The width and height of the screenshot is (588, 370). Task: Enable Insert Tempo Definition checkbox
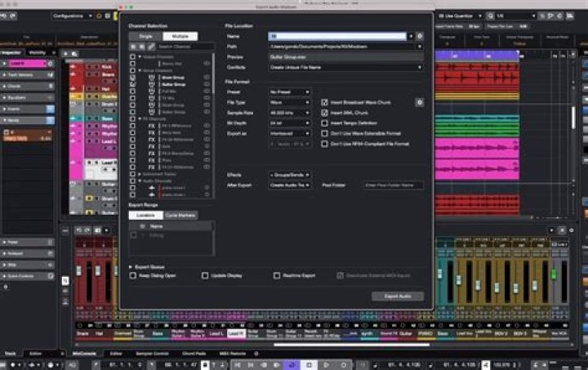tap(324, 123)
